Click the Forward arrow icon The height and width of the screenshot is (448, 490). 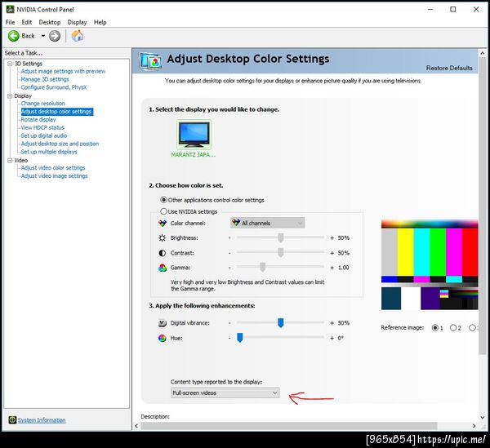pos(55,36)
